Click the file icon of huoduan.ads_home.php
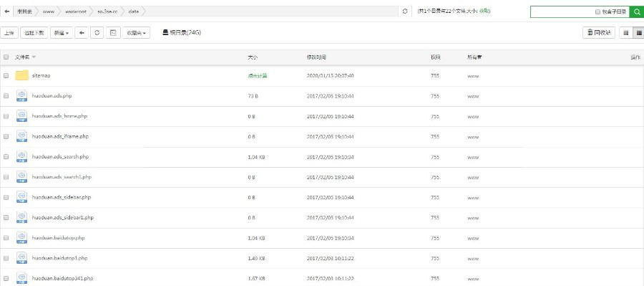This screenshot has height=286, width=644. (21, 116)
